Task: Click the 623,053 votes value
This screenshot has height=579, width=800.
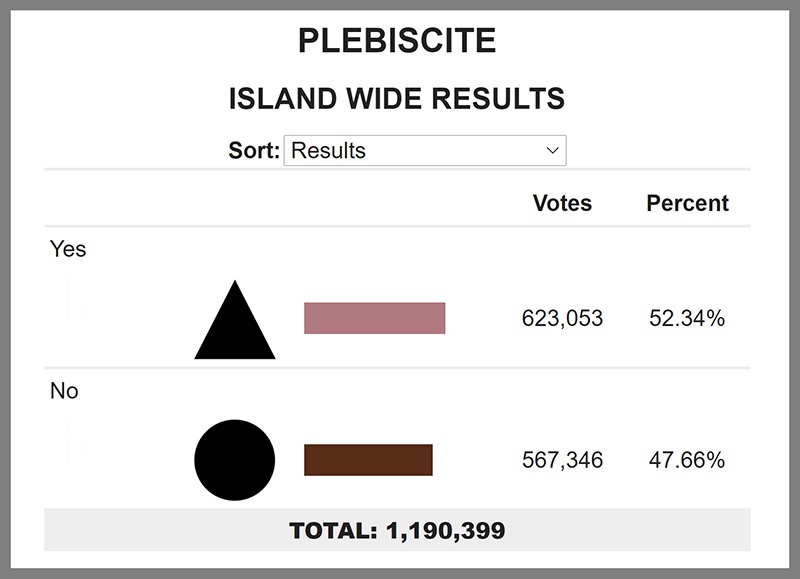Action: click(x=562, y=318)
